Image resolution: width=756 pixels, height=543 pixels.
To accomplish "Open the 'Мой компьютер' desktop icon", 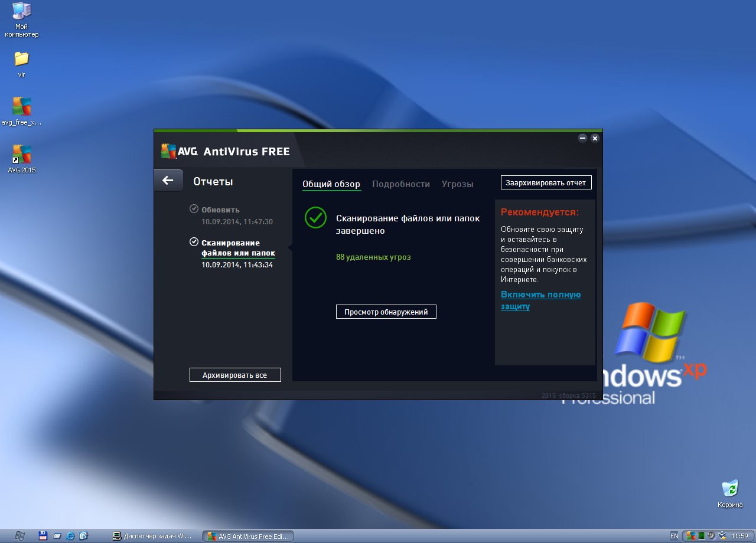I will click(x=22, y=19).
